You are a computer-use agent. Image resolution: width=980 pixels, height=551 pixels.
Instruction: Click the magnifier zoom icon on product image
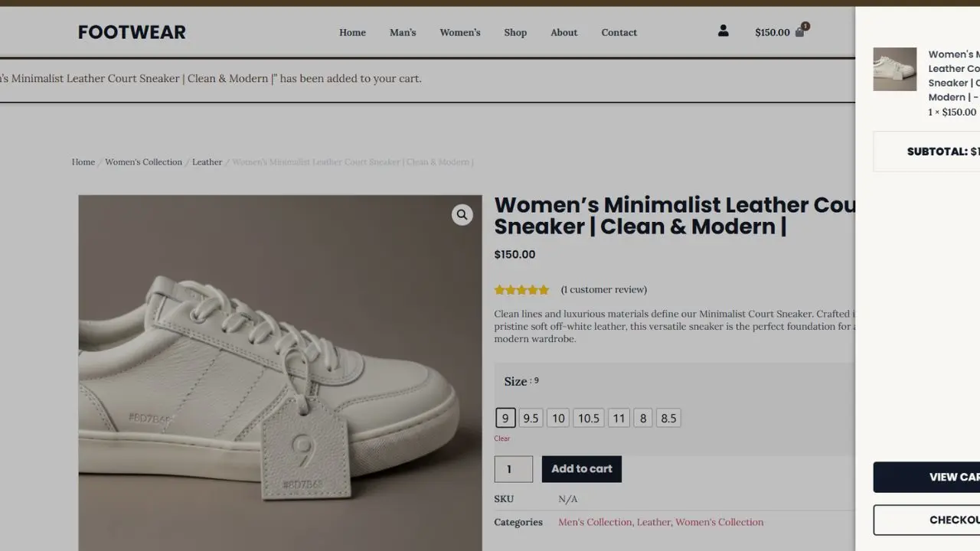coord(462,215)
